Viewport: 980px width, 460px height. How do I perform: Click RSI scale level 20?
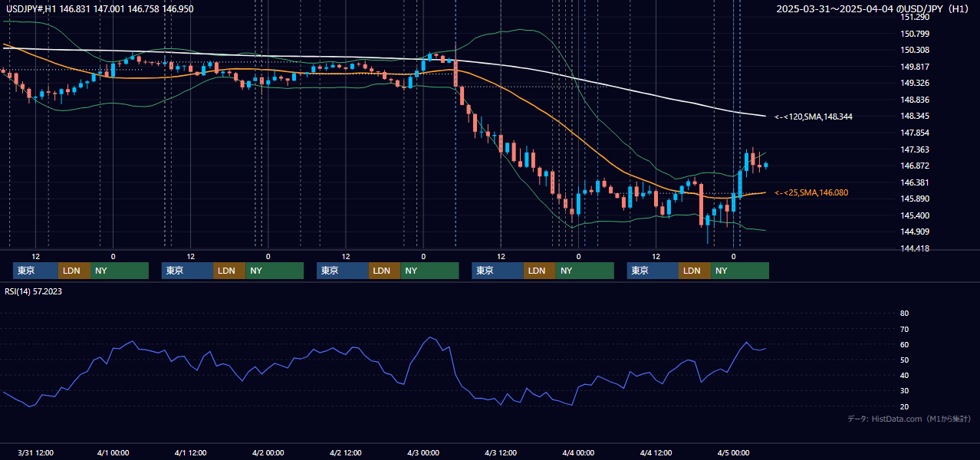coord(904,406)
